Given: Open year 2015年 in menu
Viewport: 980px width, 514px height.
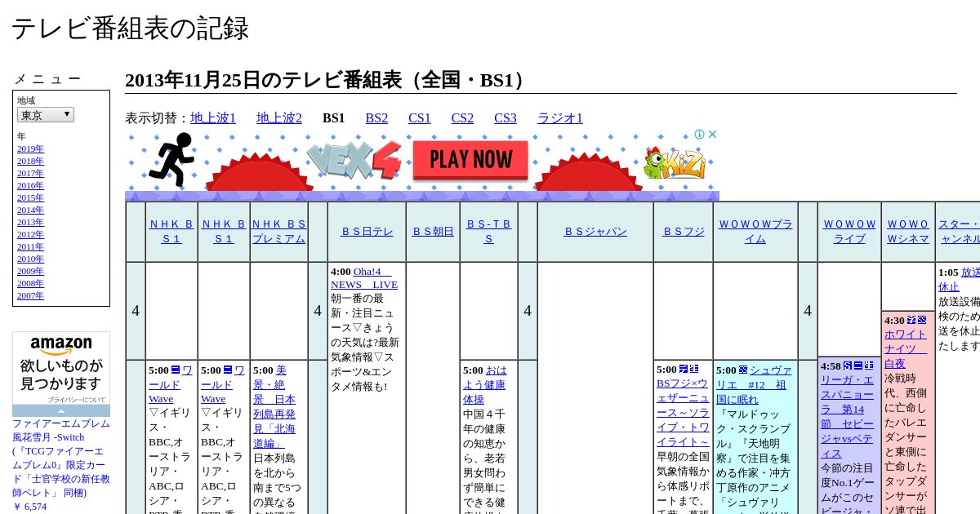Looking at the screenshot, I should point(31,197).
